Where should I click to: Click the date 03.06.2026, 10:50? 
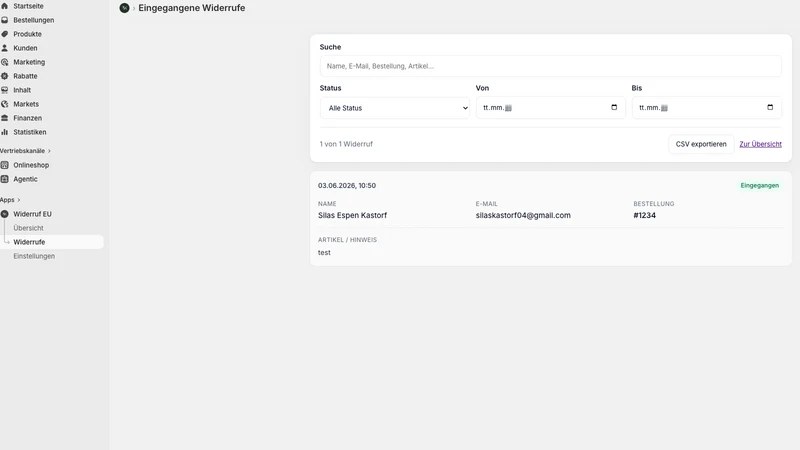click(346, 186)
